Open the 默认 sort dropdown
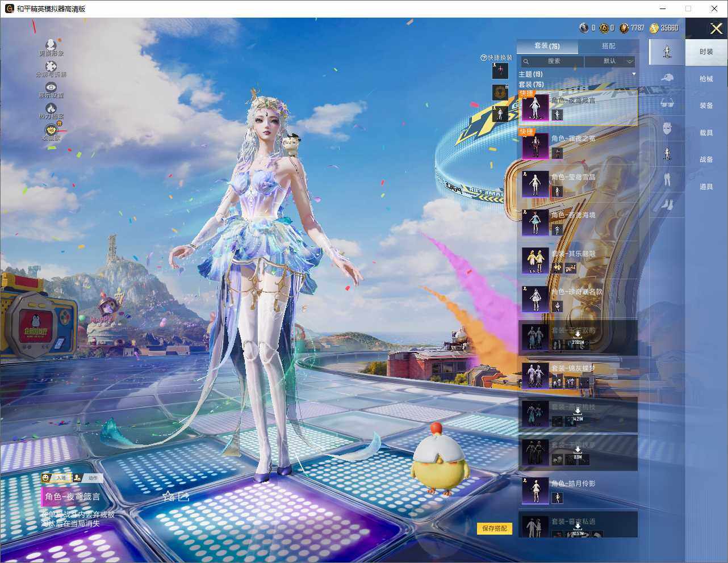728x563 pixels. point(610,61)
